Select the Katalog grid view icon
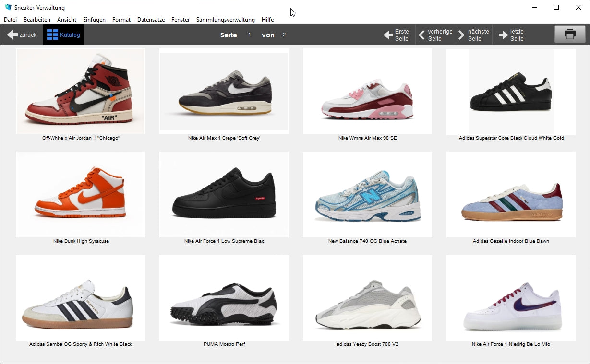Viewport: 590px width, 364px height. 52,35
